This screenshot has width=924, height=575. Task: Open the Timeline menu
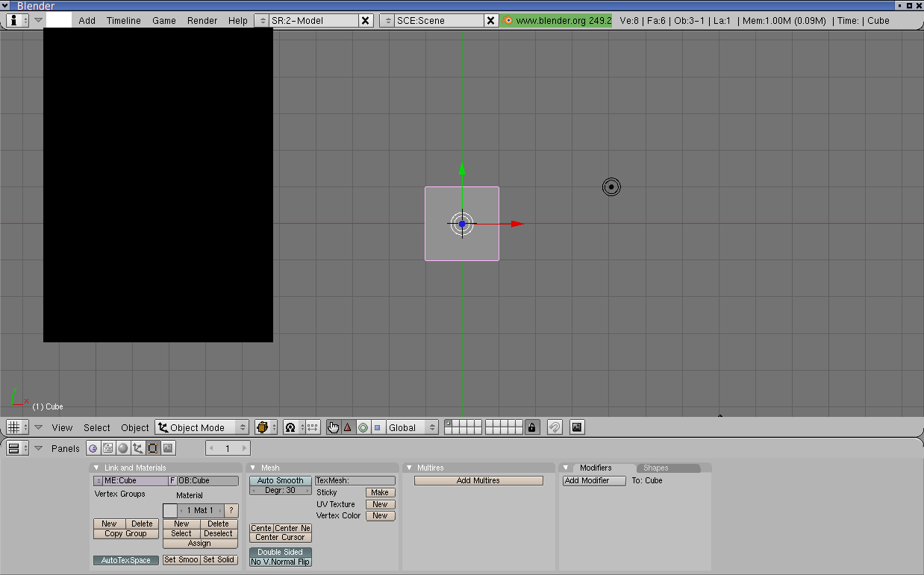click(x=123, y=20)
